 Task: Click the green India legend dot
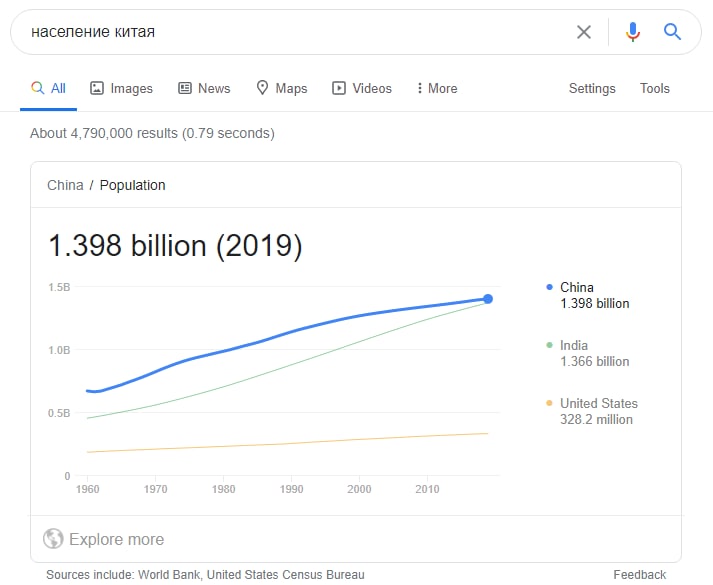point(549,345)
